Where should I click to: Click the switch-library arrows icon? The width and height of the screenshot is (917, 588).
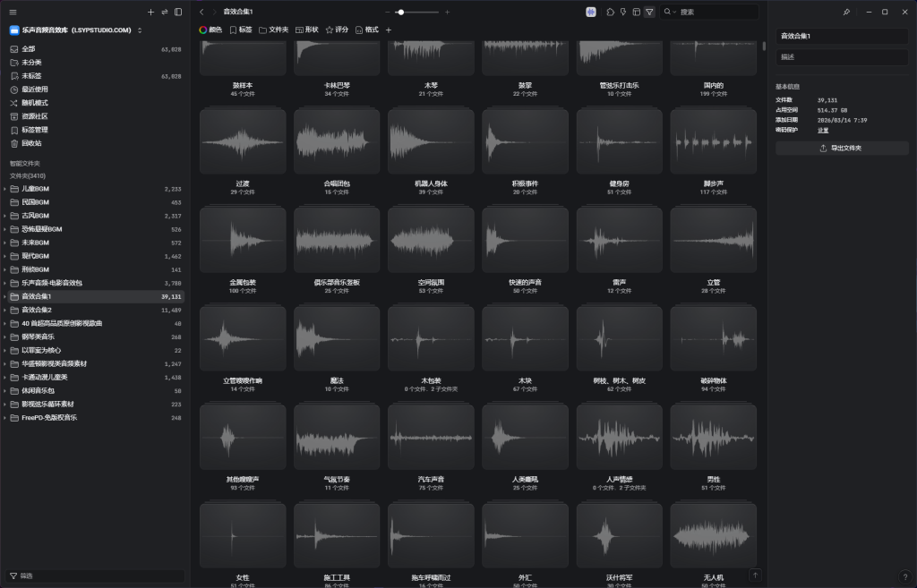pyautogui.click(x=165, y=13)
